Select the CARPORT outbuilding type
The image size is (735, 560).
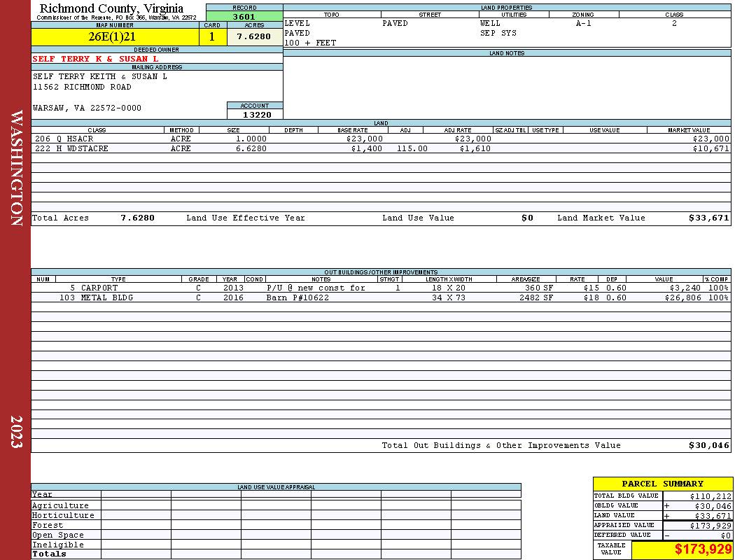click(x=99, y=288)
